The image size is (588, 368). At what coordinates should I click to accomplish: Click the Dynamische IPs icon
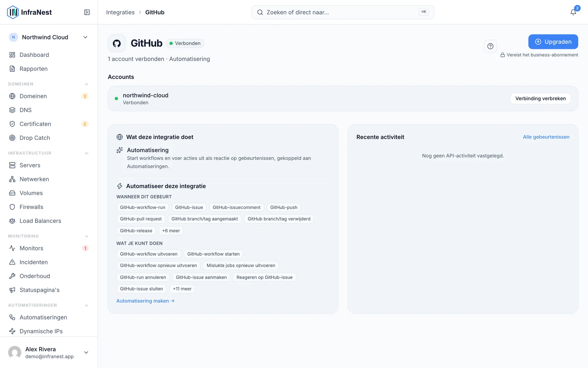12,331
